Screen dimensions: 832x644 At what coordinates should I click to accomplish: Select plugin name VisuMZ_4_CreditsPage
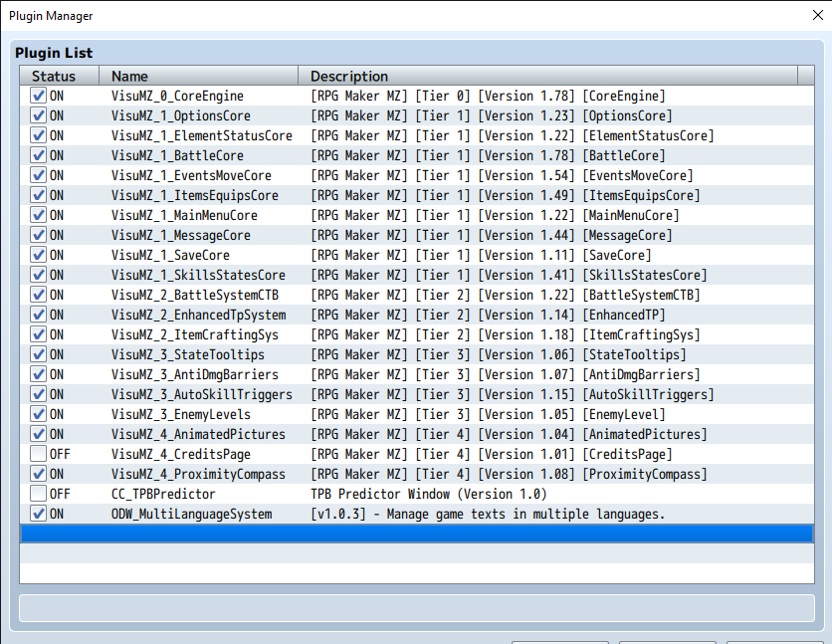point(181,454)
